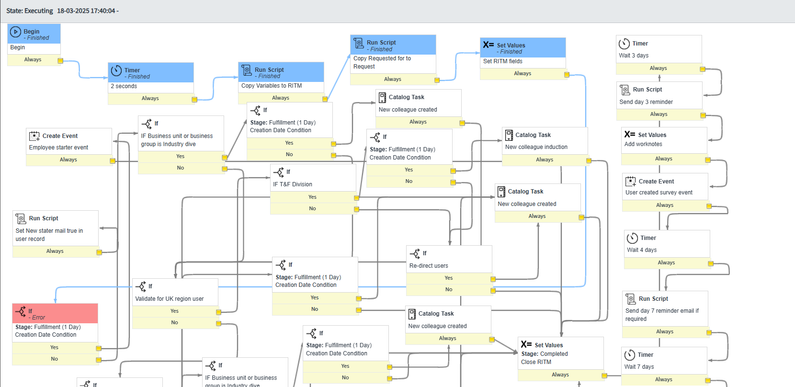This screenshot has height=387, width=795.
Task: Select the red Error If activity header
Action: (55, 313)
